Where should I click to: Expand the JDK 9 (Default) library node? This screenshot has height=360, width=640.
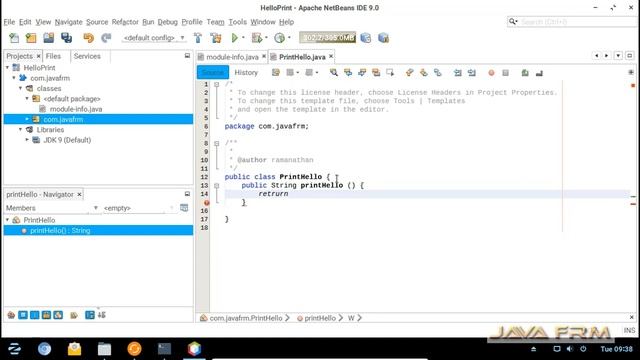click(27, 140)
